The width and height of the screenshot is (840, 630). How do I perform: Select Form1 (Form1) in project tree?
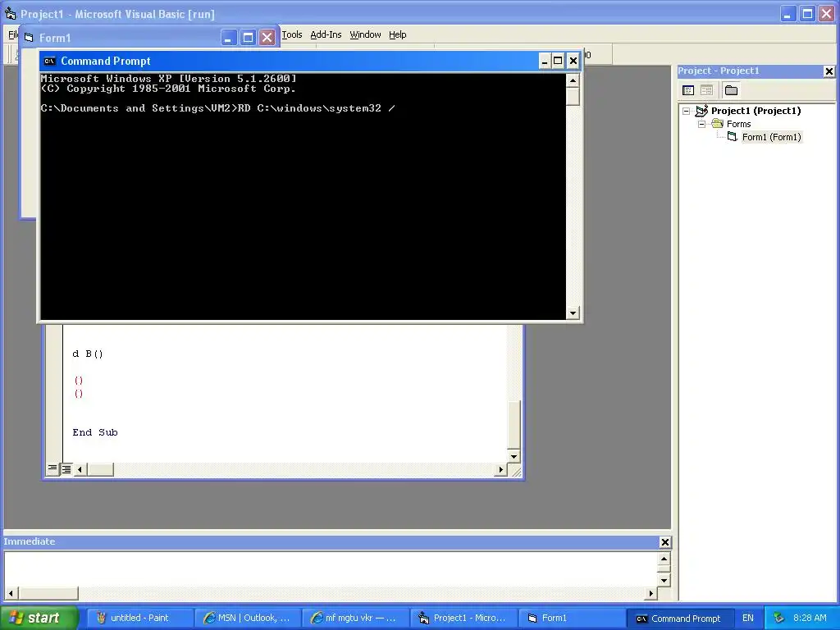click(x=771, y=137)
